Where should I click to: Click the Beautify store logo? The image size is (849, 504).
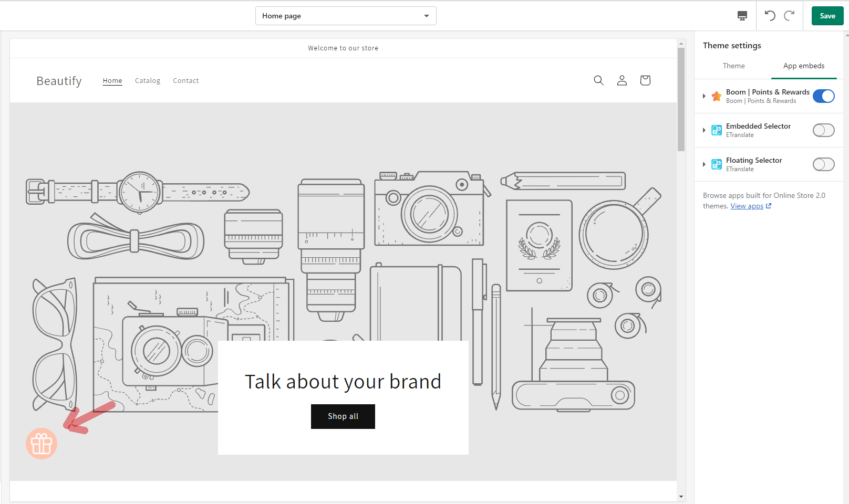59,81
